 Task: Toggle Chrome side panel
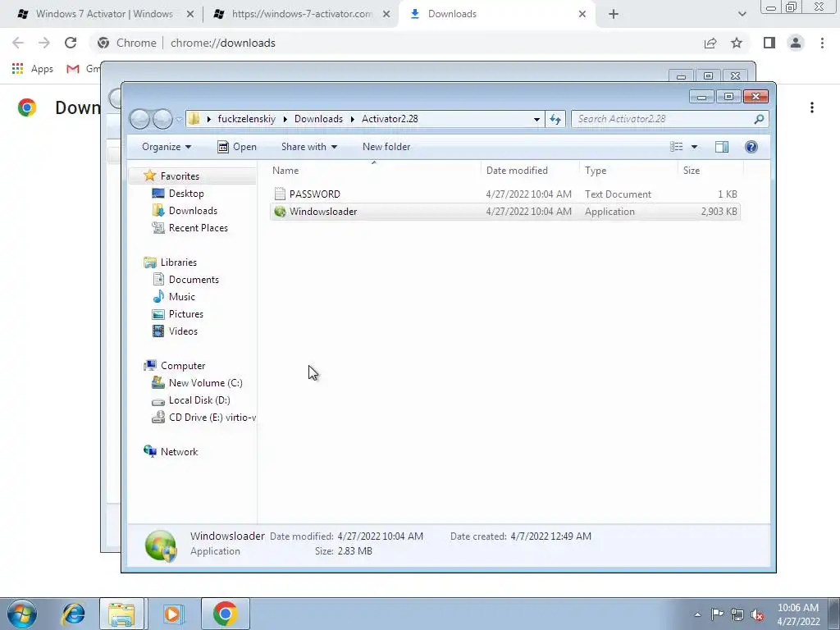769,43
